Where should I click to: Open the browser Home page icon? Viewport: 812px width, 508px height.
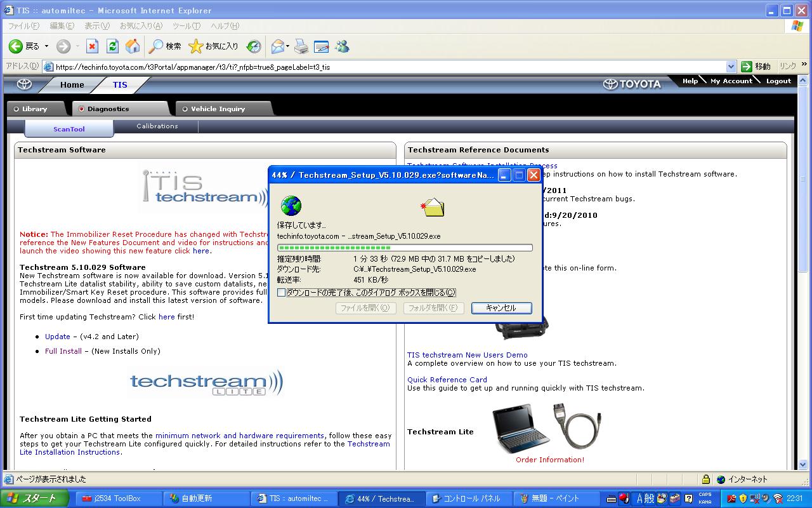133,46
